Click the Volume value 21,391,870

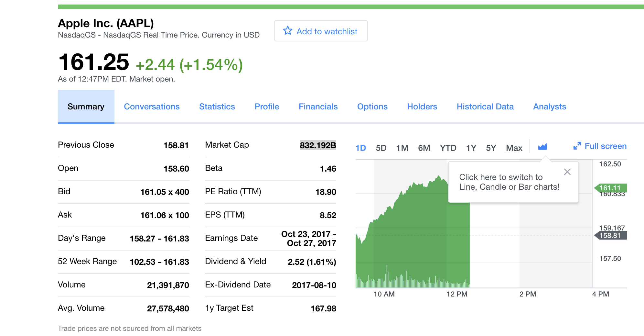tap(168, 285)
